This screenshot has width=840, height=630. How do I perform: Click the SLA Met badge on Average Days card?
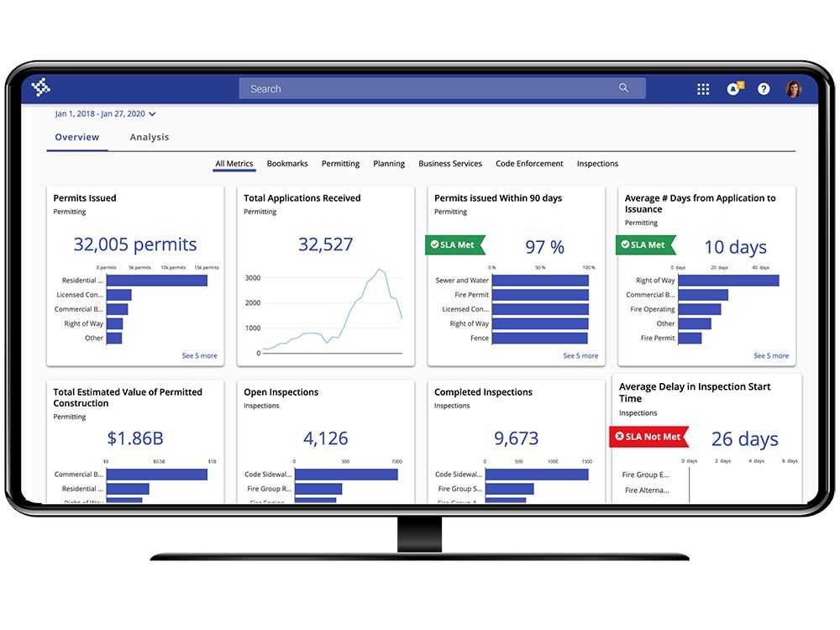[645, 244]
